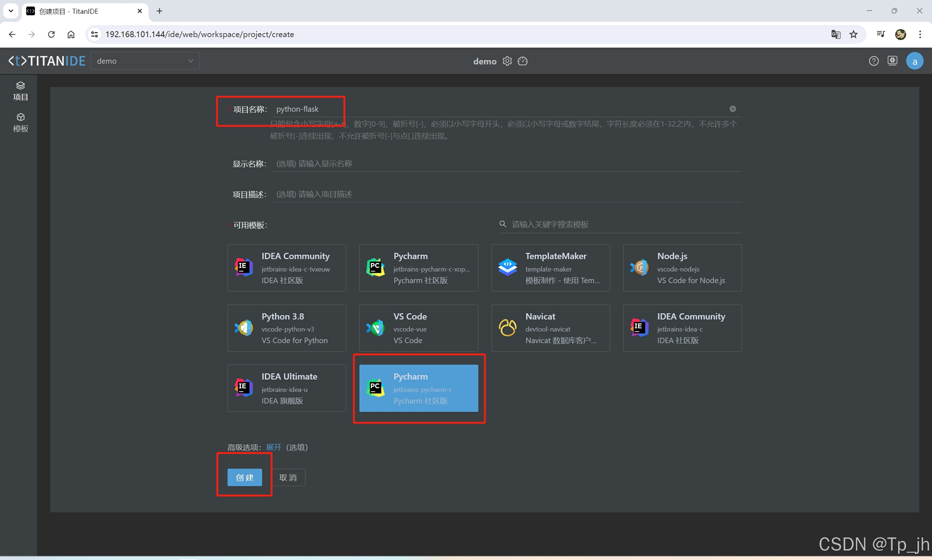932x560 pixels.
Task: Click the IDEA Community jetbrains-idea-c-tvxeuw icon
Action: (244, 267)
